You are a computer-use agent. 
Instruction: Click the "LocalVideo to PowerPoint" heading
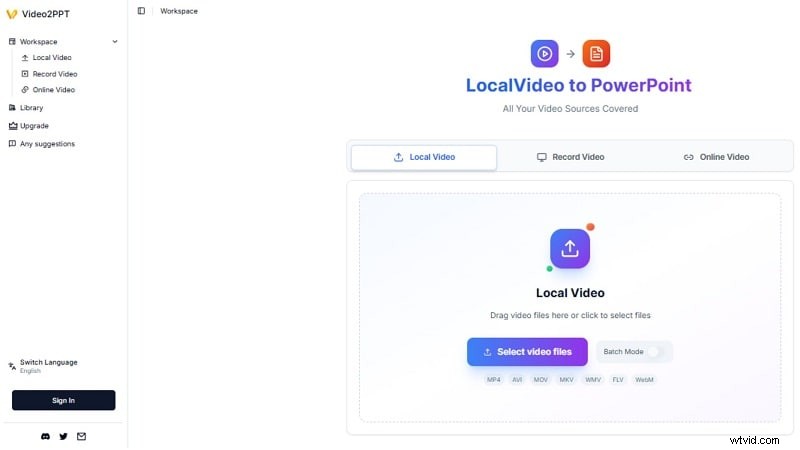pos(579,85)
